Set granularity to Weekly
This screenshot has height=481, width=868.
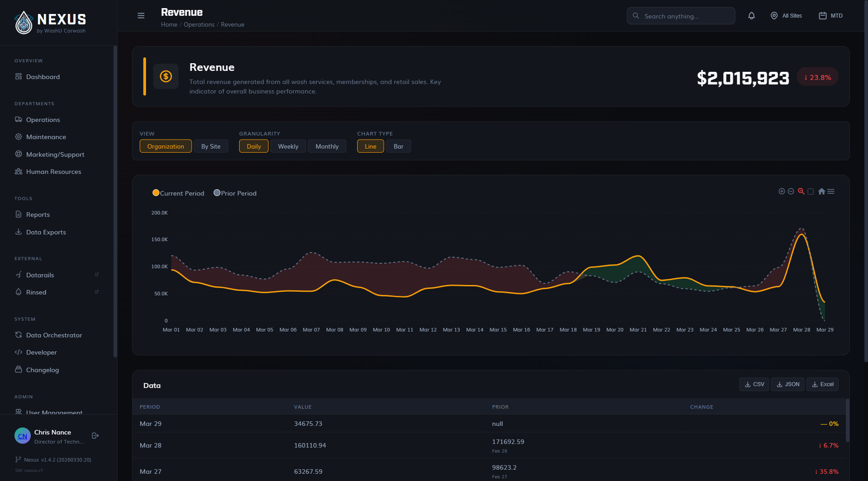pos(288,146)
